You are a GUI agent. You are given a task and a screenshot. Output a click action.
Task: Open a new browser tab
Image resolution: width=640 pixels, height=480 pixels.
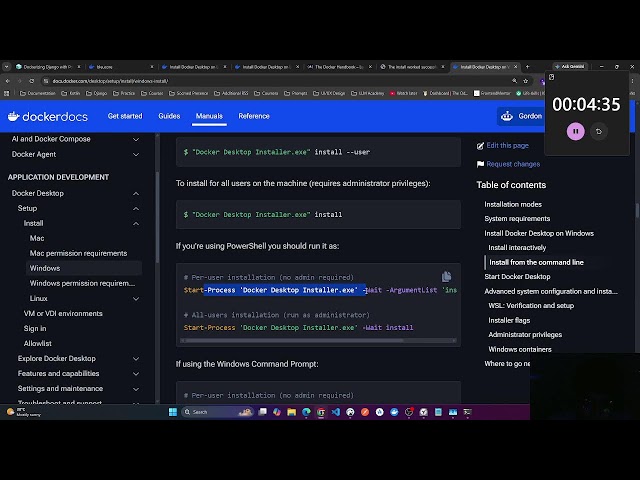click(527, 67)
